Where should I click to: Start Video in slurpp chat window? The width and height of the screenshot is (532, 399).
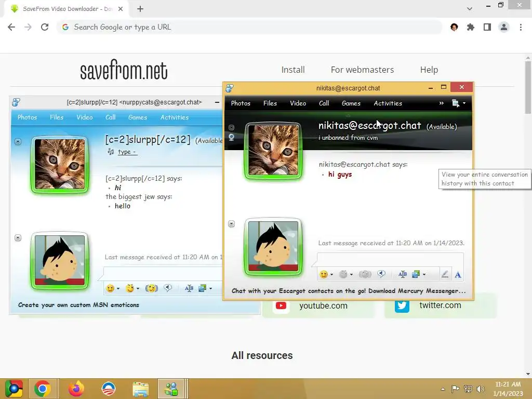pyautogui.click(x=85, y=117)
